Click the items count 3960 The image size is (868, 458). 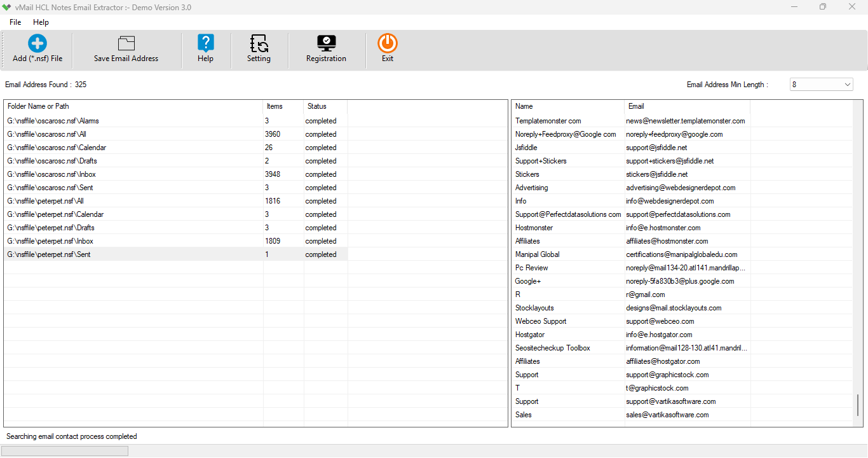273,134
